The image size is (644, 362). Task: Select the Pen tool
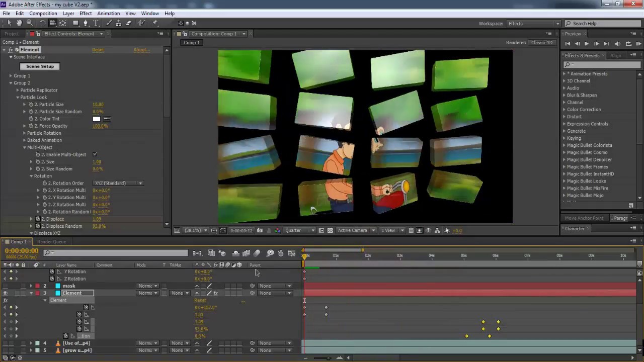86,23
